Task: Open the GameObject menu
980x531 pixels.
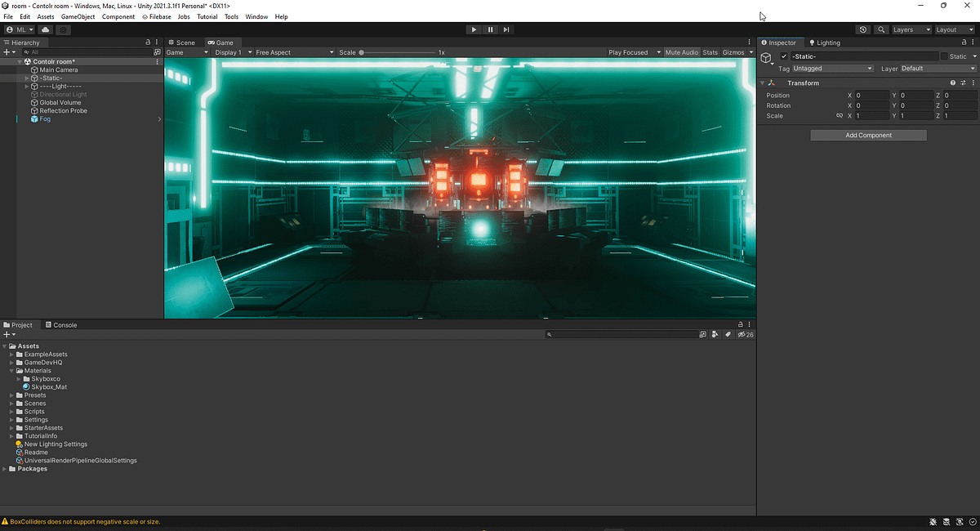Action: click(x=78, y=16)
